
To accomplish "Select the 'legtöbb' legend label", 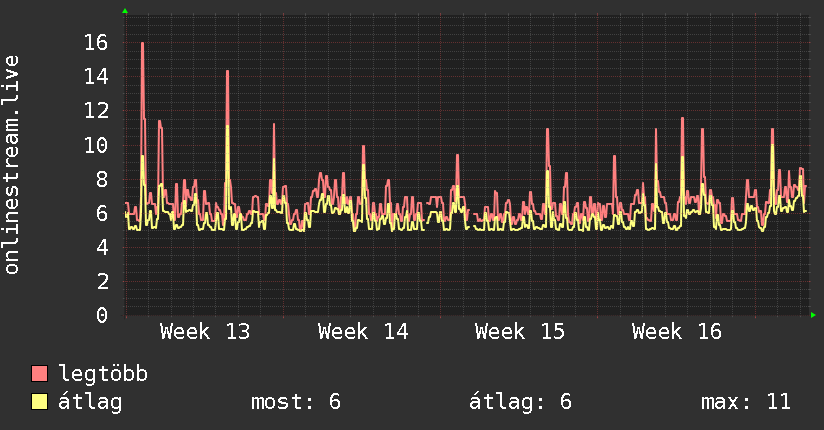I will 103,374.
